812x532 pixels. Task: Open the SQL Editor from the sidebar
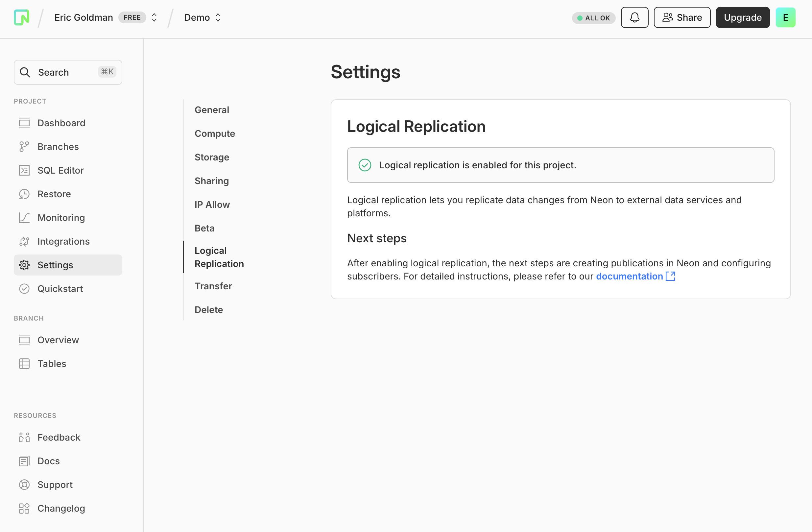click(60, 170)
